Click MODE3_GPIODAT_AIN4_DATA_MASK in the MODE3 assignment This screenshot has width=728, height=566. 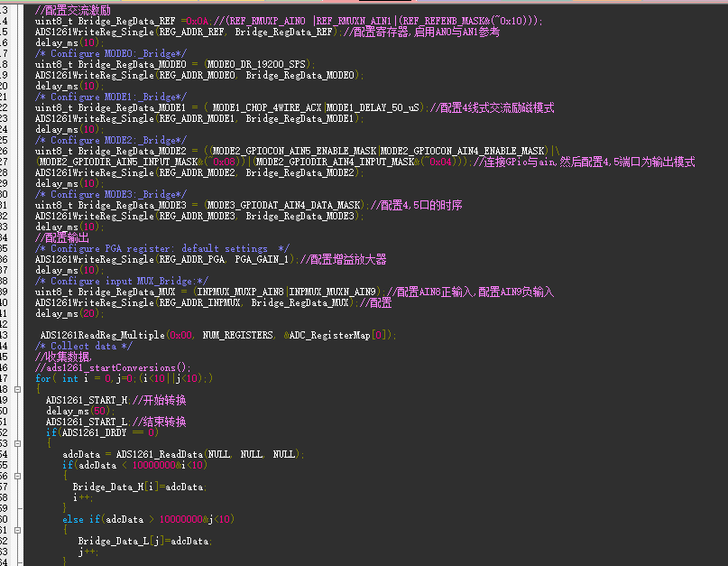(283, 205)
